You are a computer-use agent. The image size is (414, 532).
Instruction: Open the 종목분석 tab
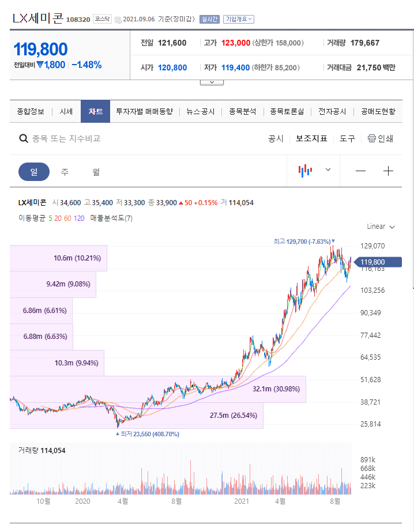[243, 112]
